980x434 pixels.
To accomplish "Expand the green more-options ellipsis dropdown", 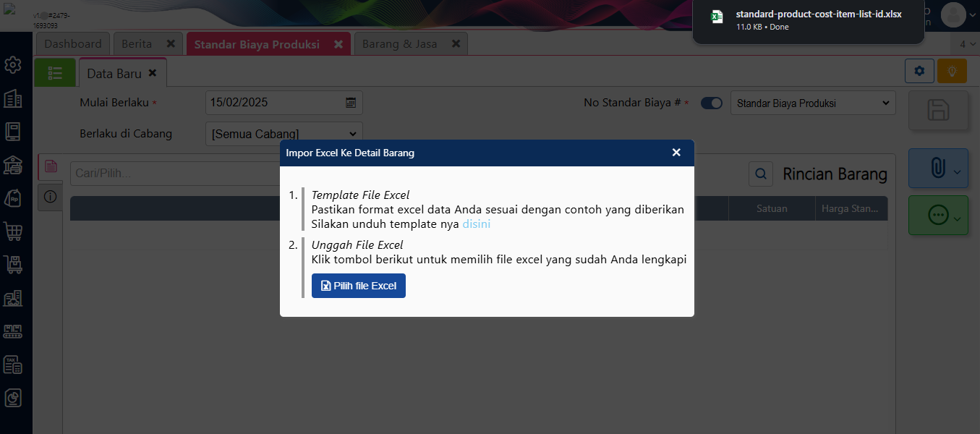I will (938, 216).
